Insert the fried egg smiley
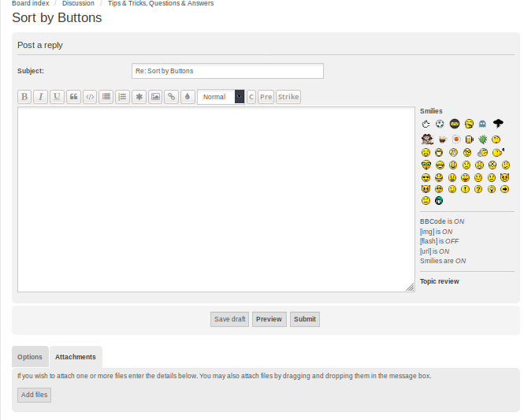The height and width of the screenshot is (420, 524). (x=456, y=139)
